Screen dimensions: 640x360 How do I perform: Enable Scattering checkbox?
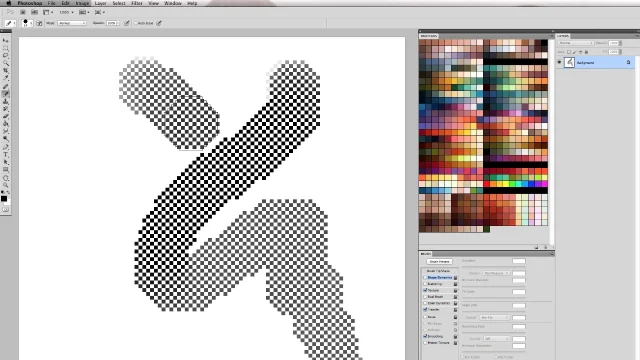click(425, 284)
